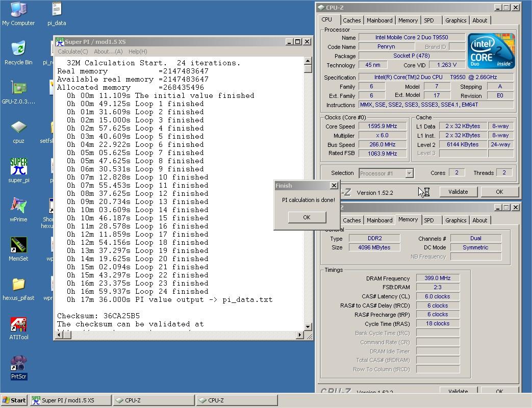Click the Core Speed 1595.9 MHz field
Screen dimensions: 532x408
point(383,126)
